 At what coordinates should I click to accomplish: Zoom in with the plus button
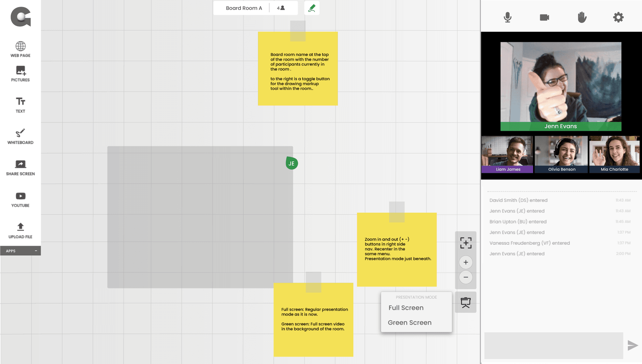pos(466,262)
